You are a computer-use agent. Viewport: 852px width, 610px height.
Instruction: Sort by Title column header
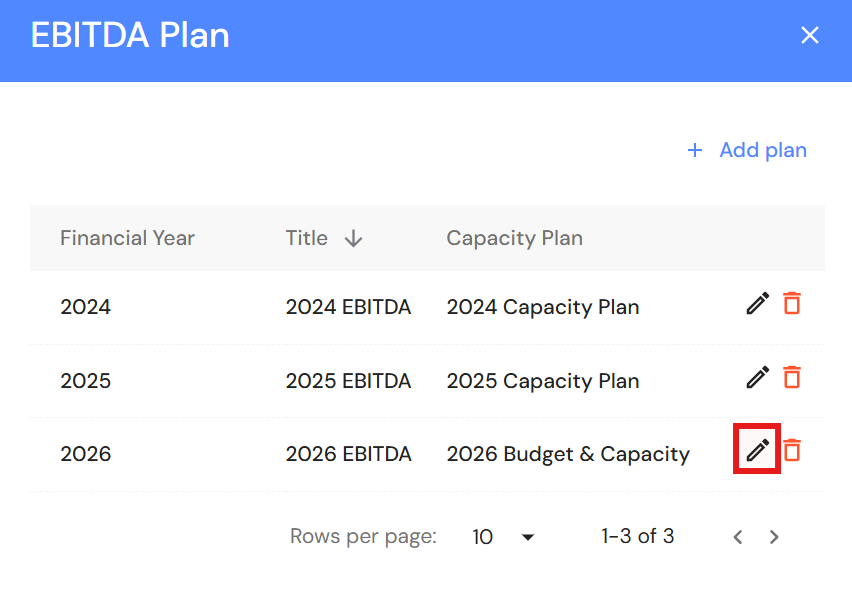click(x=306, y=238)
